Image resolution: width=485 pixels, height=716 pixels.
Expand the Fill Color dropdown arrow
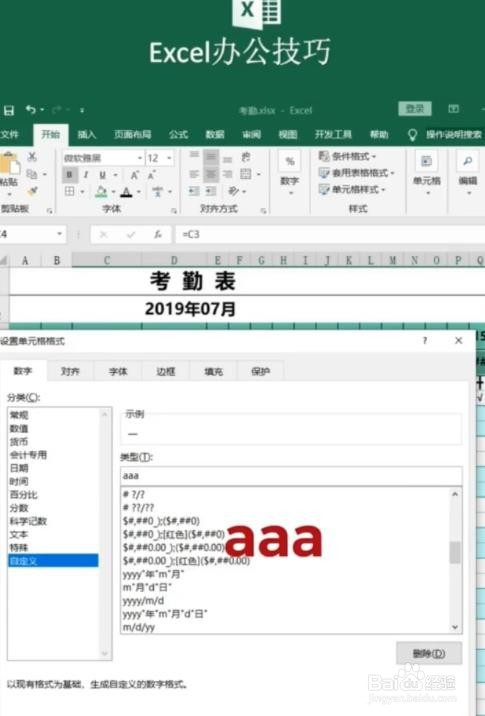tap(113, 192)
